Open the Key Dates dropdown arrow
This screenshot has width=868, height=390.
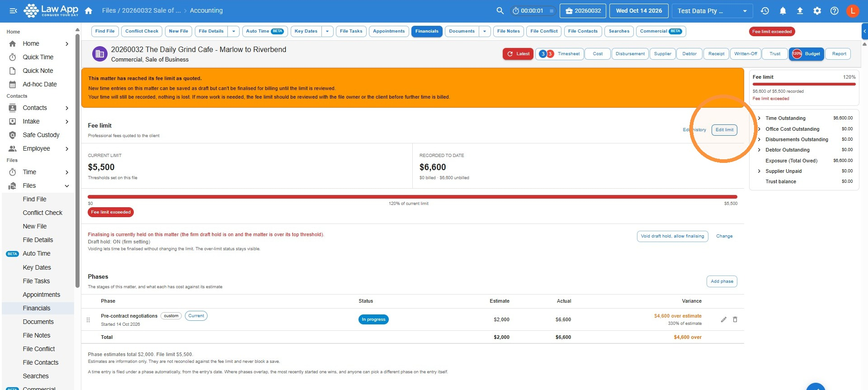[327, 31]
